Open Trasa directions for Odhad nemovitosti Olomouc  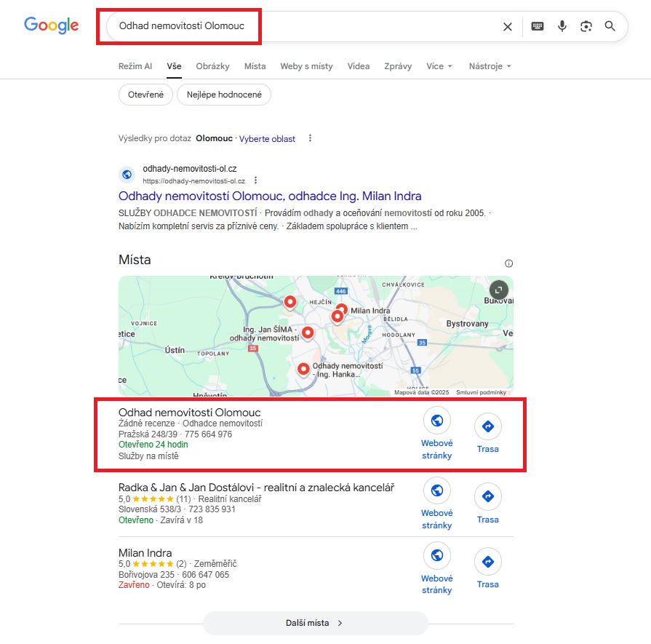(x=487, y=426)
